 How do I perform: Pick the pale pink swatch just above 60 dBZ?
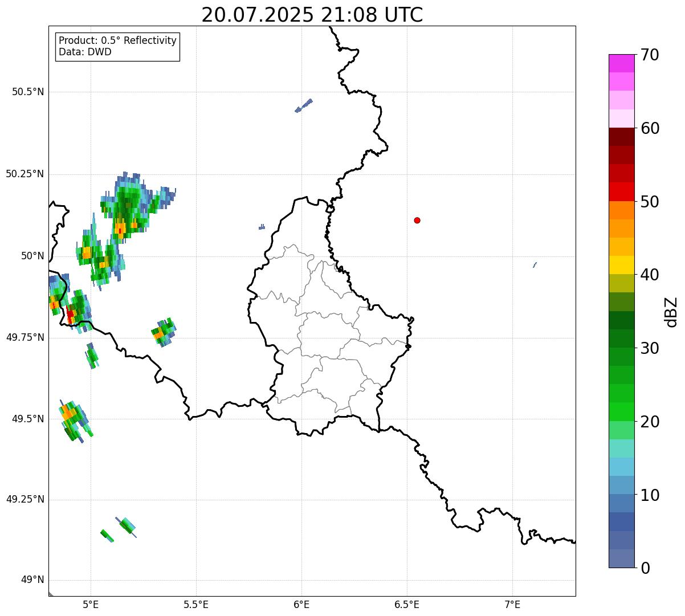[622, 119]
